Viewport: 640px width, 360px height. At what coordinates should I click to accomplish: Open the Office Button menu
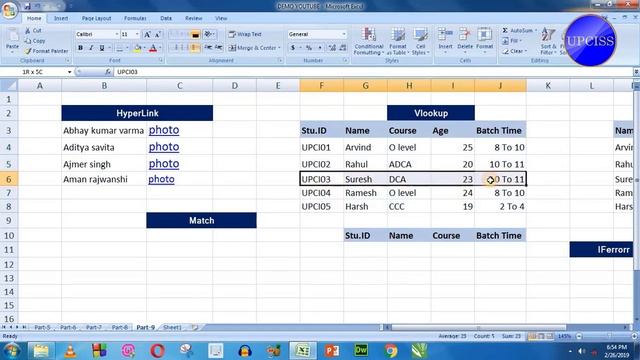pyautogui.click(x=9, y=10)
